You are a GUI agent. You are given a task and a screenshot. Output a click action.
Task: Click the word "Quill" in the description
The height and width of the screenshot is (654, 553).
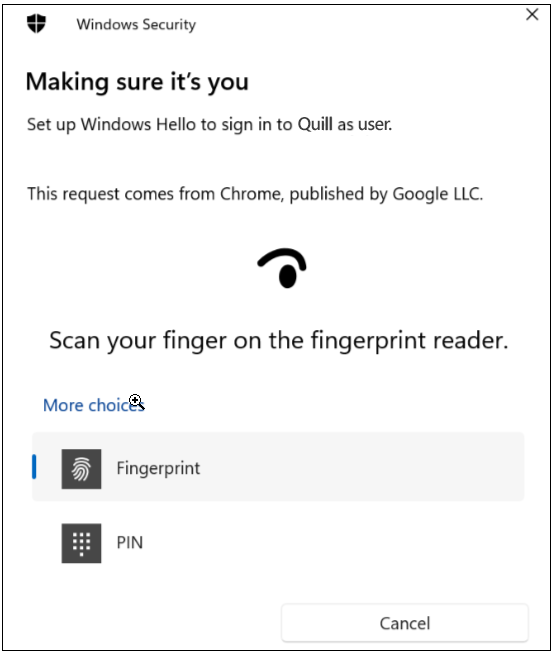315,124
